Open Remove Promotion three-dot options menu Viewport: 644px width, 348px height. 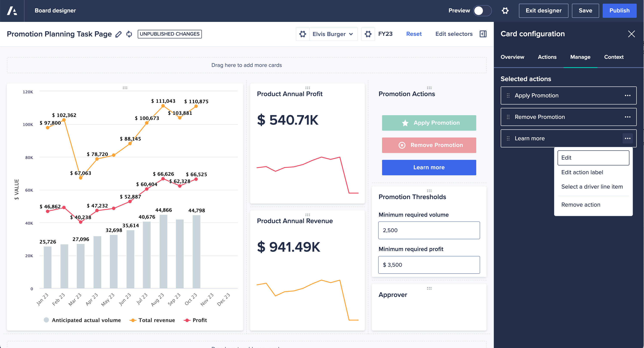click(627, 117)
